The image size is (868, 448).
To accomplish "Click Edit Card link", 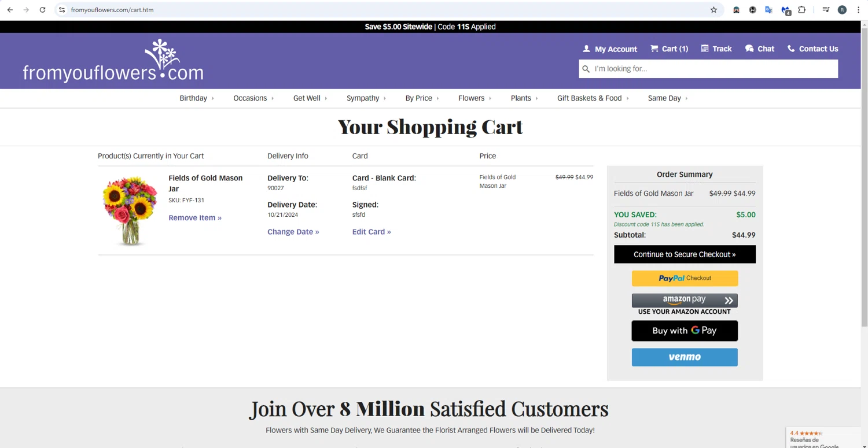I will click(x=372, y=232).
